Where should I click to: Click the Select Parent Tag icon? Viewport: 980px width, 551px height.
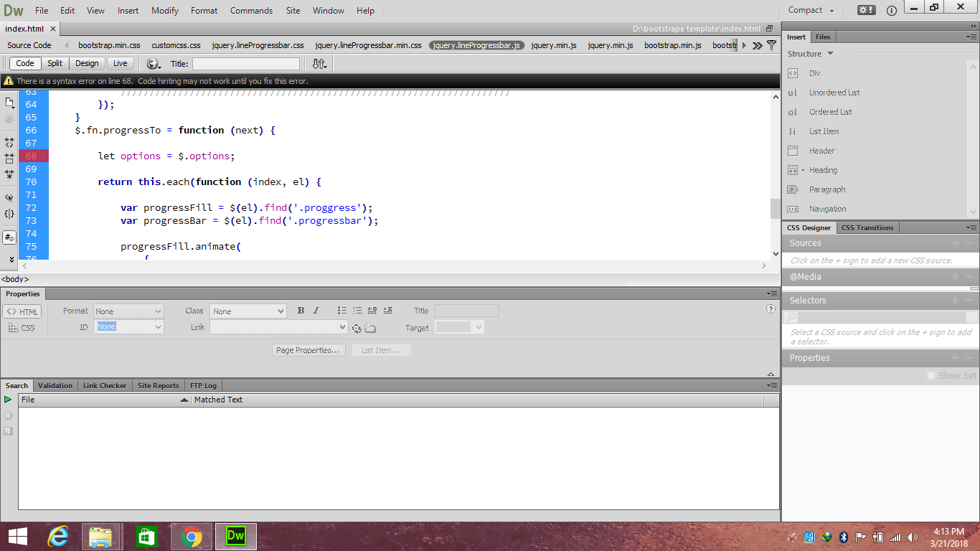tap(9, 197)
